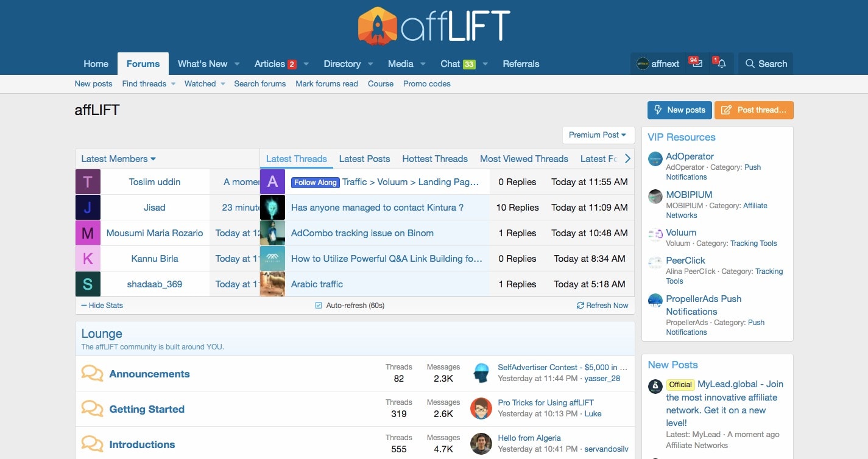This screenshot has height=459, width=868.
Task: Open the Latest Members dropdown
Action: pyautogui.click(x=119, y=158)
